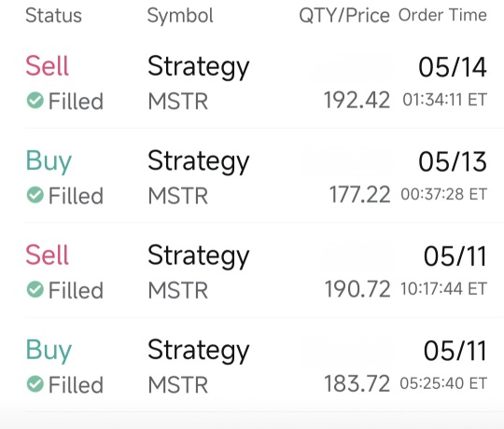504x429 pixels.
Task: Select the QTY/Price column header
Action: point(344,16)
